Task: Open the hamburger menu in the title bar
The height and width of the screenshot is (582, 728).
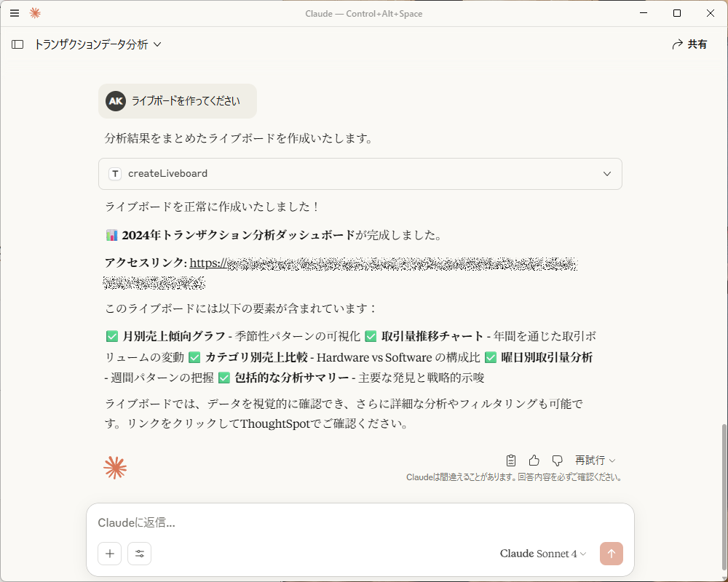Action: [x=15, y=13]
